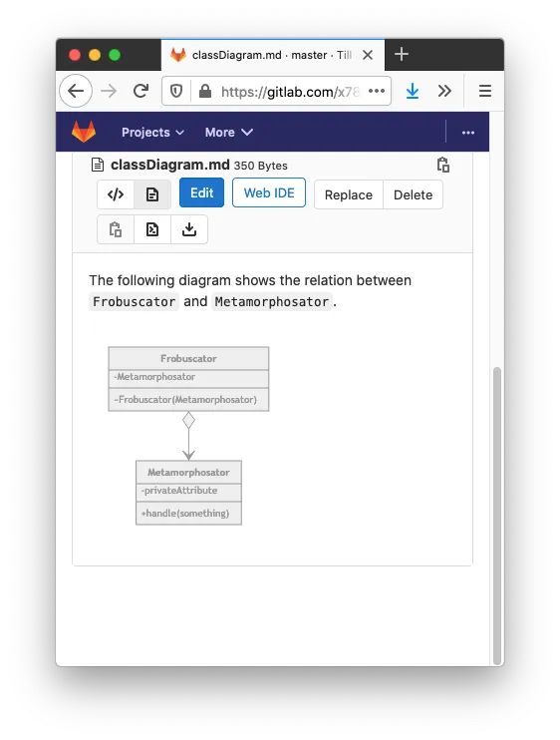Click Replace file button
Image resolution: width=560 pixels, height=740 pixels.
[x=349, y=194]
